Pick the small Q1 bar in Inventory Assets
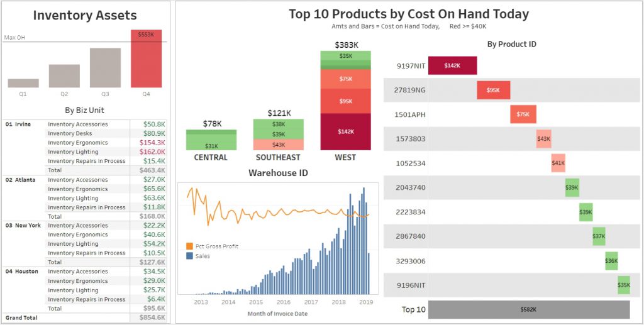This screenshot has height=325, width=644. pos(23,84)
